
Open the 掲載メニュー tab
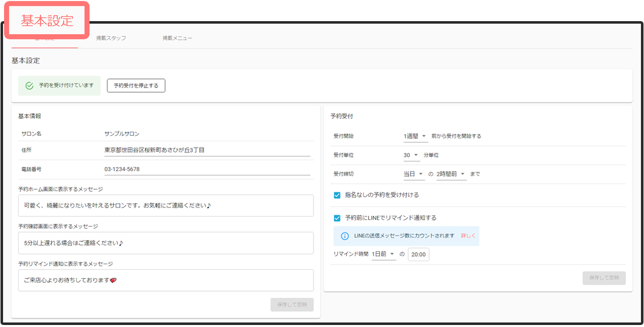pos(177,38)
